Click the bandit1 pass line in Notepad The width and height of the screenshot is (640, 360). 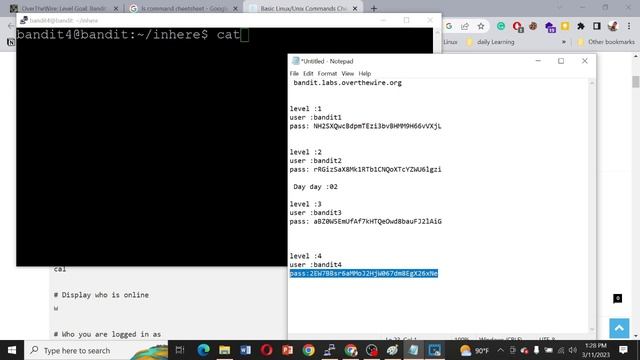[x=365, y=126]
